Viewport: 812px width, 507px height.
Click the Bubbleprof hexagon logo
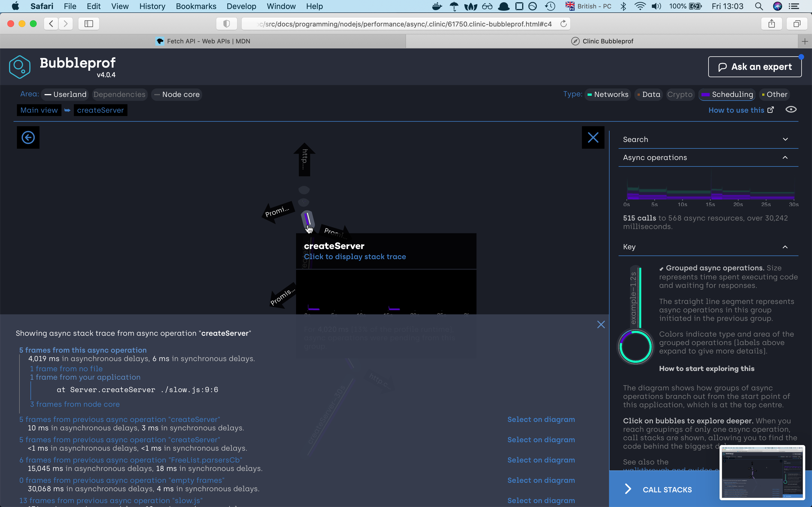pos(20,67)
